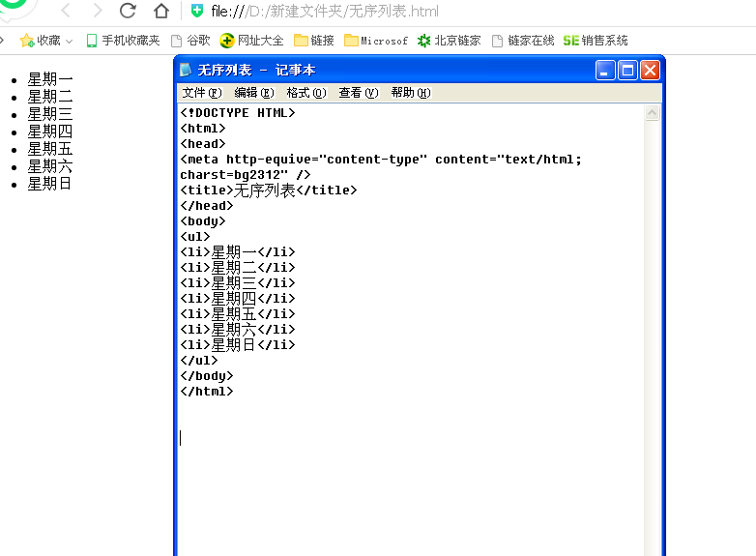Open the SE 销售系统 bookmark

[x=596, y=41]
